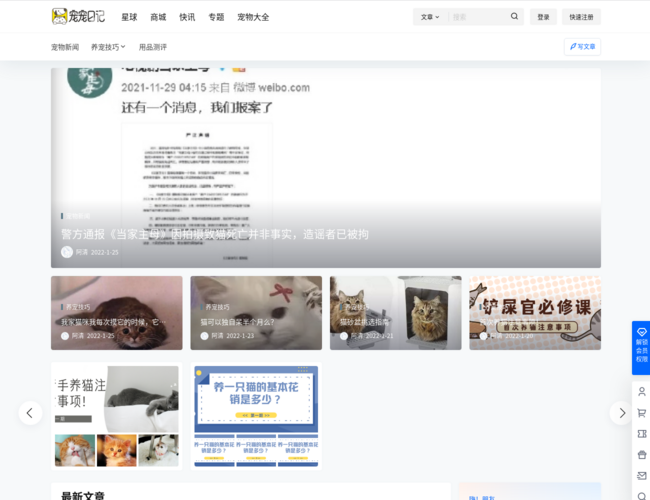This screenshot has height=500, width=650.
Task: Open article 警方通报《当家主母》headline
Action: [x=215, y=234]
